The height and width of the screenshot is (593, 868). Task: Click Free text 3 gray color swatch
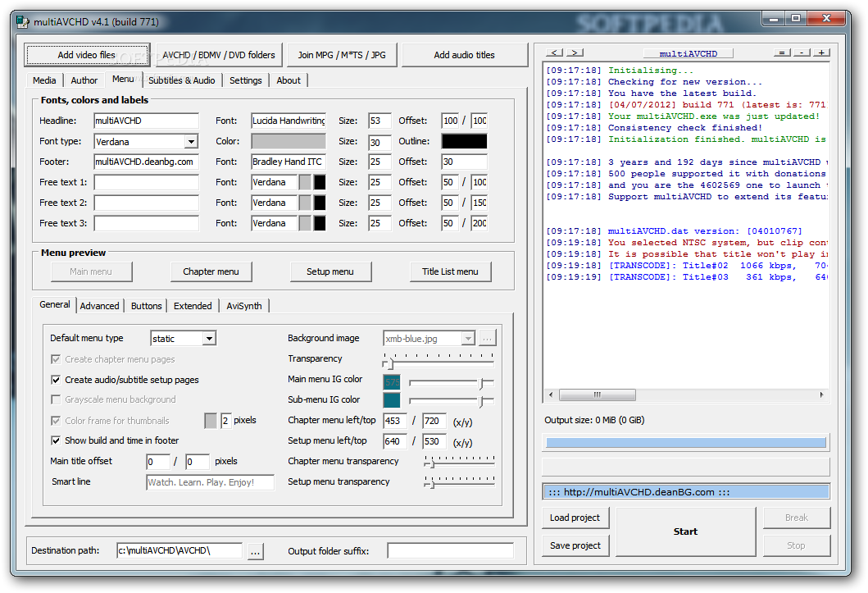(x=305, y=223)
